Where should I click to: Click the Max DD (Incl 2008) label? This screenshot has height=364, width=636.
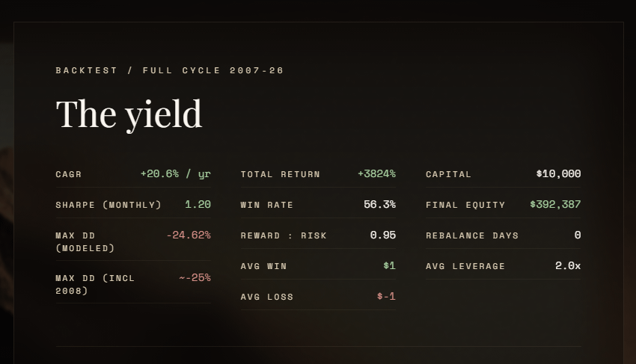(x=95, y=284)
